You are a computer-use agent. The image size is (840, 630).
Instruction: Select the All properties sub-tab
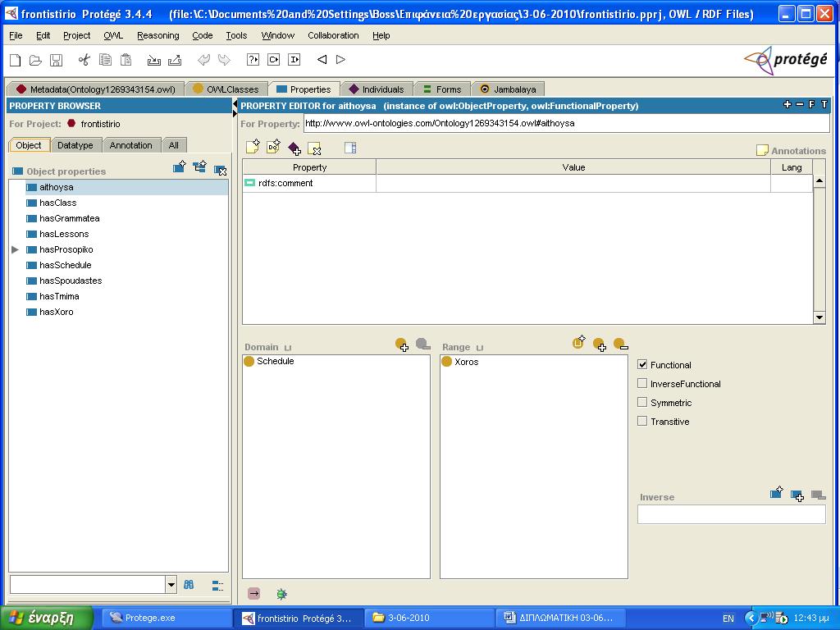tap(174, 145)
